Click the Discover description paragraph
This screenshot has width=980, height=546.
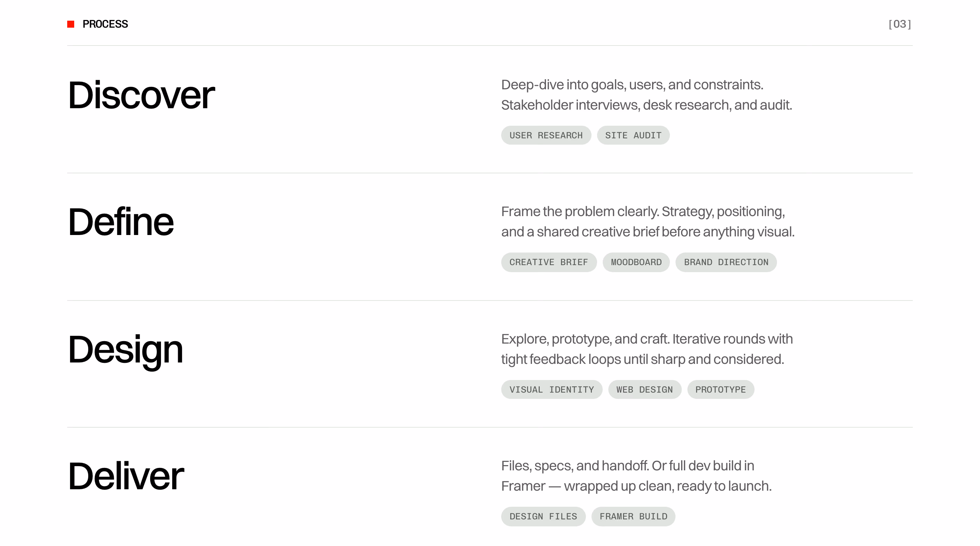[646, 95]
